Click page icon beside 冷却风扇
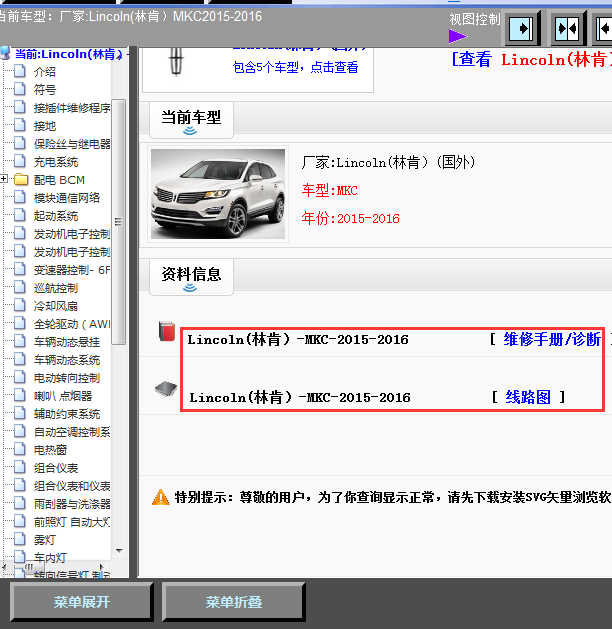The width and height of the screenshot is (612, 629). tap(20, 306)
